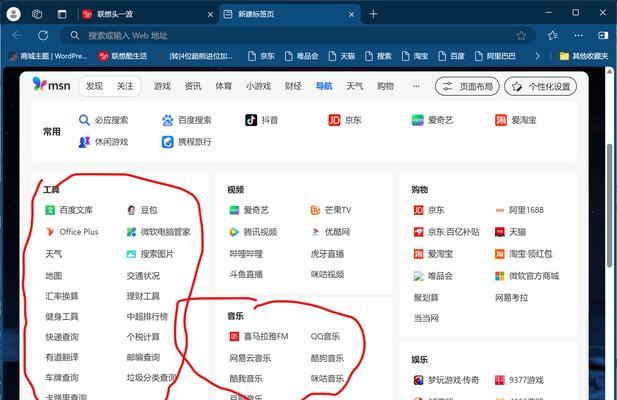Screen dimensions: 617x400
Task: Open the favorites list toolbar icon
Action: pyautogui.click(x=552, y=35)
